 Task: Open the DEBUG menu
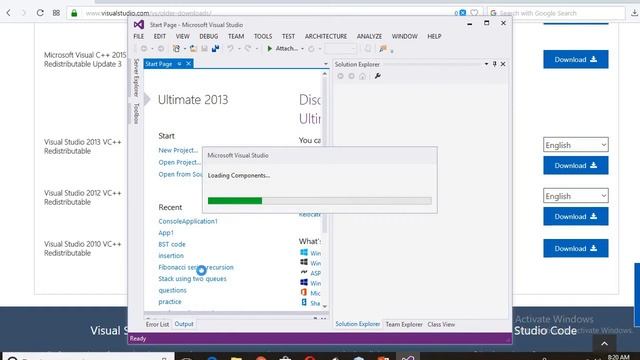209,36
